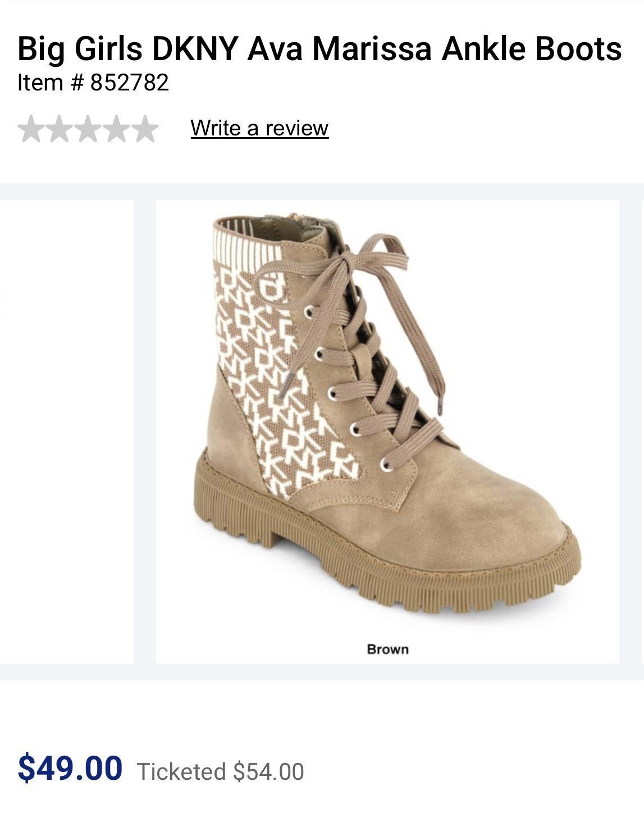Select the fourth rating star

pos(116,129)
